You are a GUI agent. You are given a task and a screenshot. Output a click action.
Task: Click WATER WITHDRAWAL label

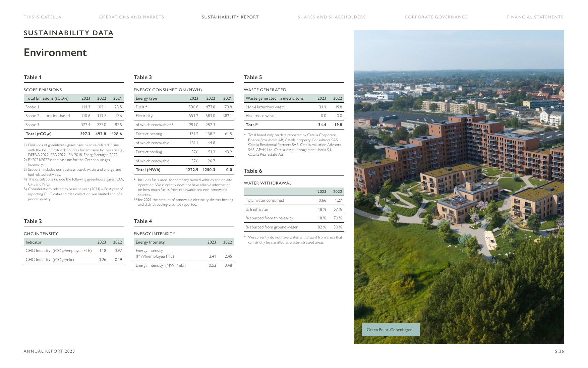(x=268, y=183)
